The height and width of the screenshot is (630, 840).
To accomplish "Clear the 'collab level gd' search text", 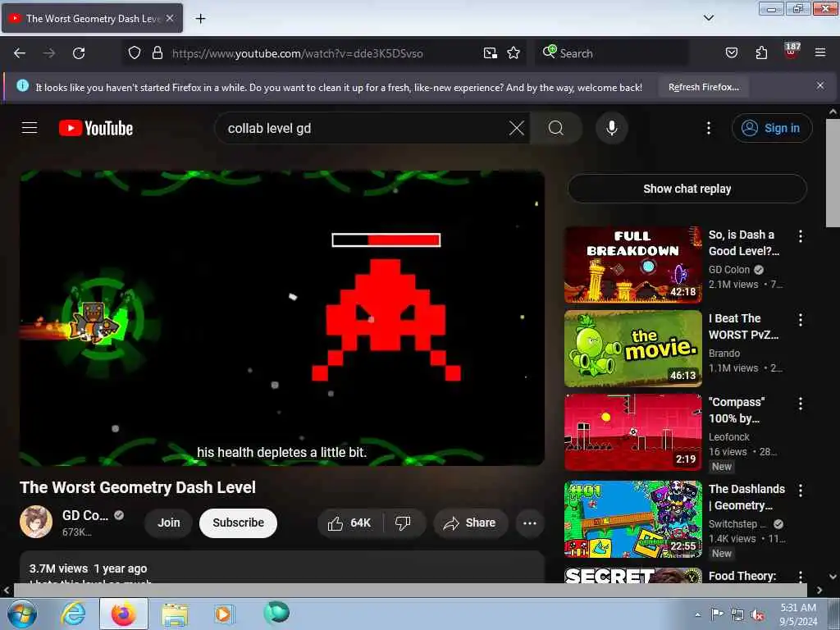I will [517, 128].
